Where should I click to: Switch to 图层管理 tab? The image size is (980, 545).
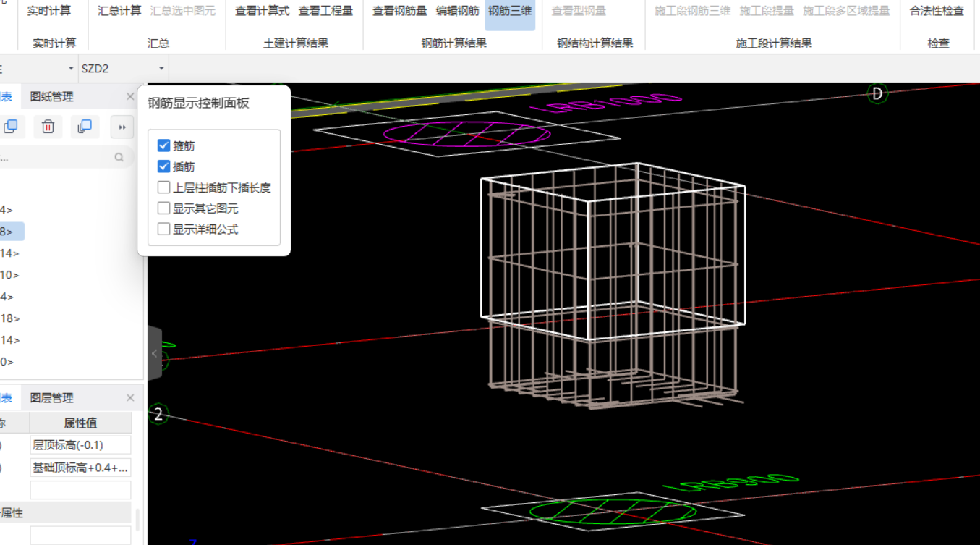tap(50, 397)
